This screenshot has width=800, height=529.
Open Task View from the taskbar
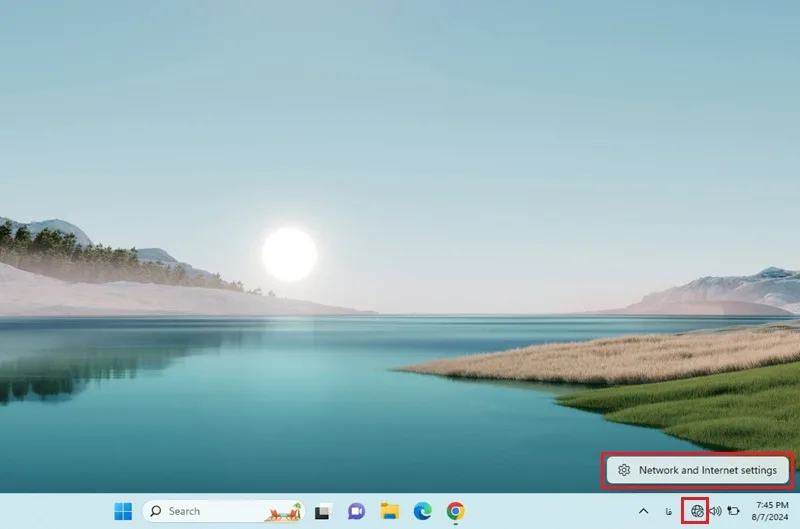pos(323,511)
